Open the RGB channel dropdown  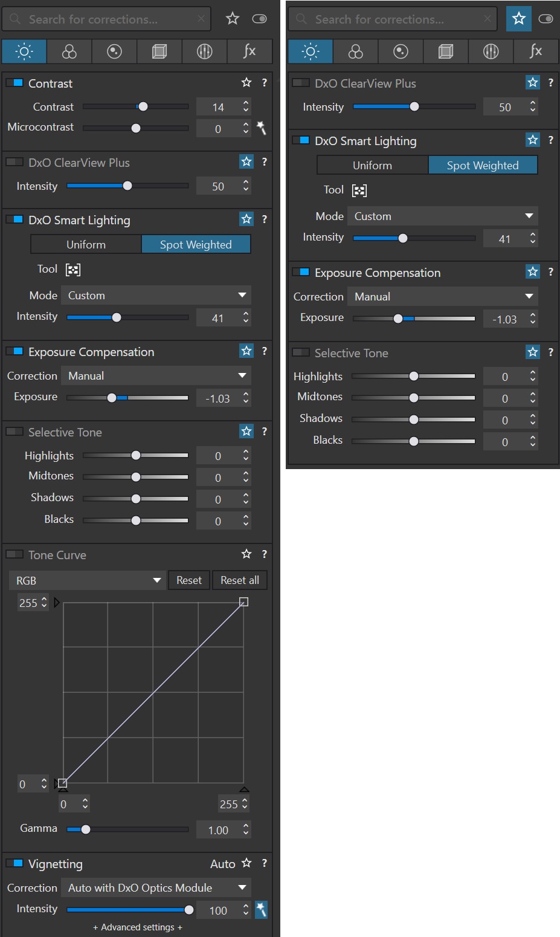[x=88, y=580]
